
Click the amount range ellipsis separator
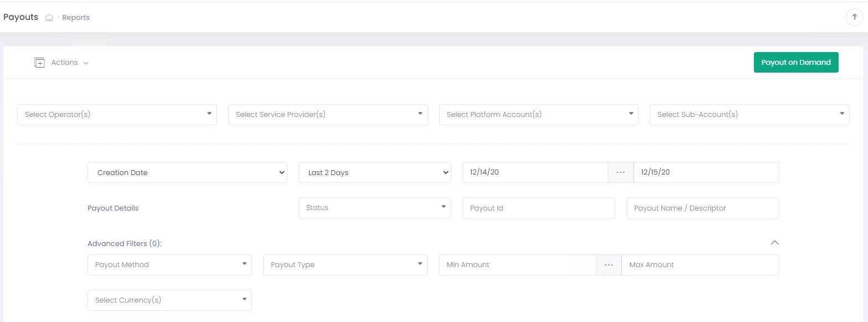609,265
